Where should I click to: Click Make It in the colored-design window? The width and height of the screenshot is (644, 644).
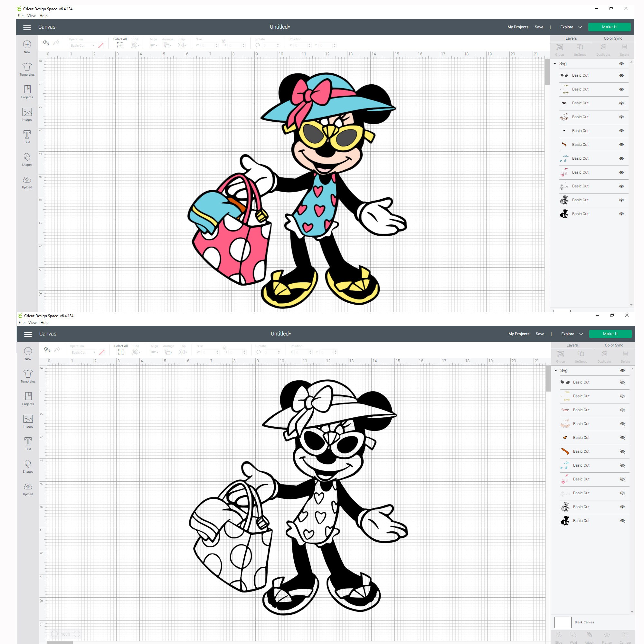609,27
